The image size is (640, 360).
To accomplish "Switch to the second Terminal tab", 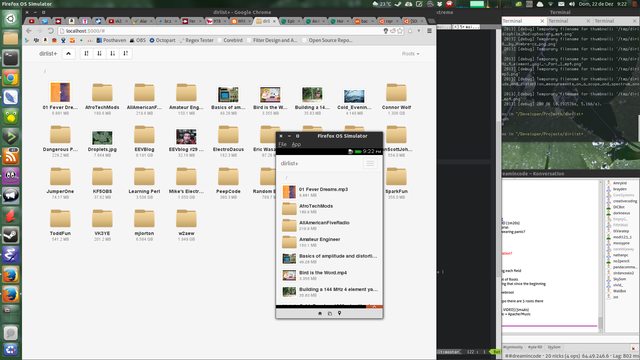I will tap(569, 21).
